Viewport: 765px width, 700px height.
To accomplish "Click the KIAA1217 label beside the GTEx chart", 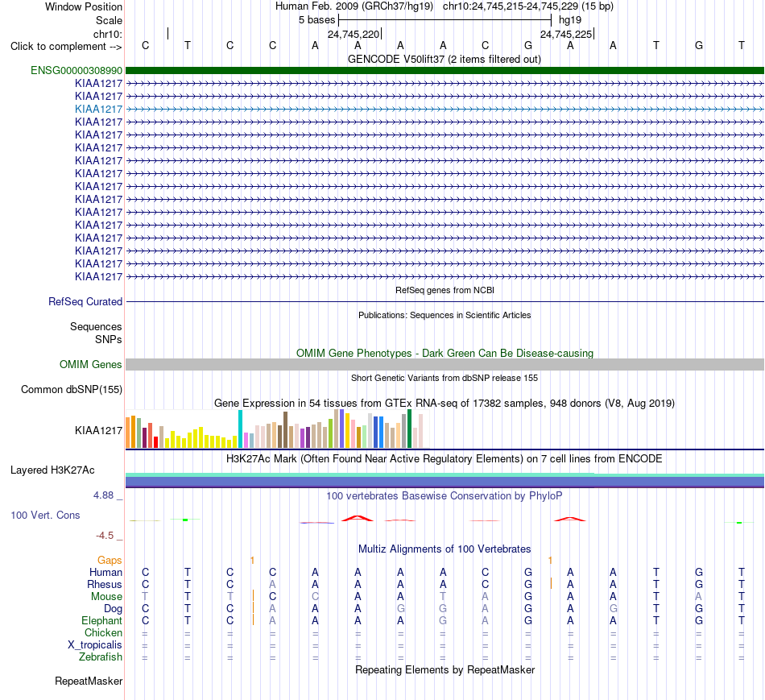I will pos(98,430).
